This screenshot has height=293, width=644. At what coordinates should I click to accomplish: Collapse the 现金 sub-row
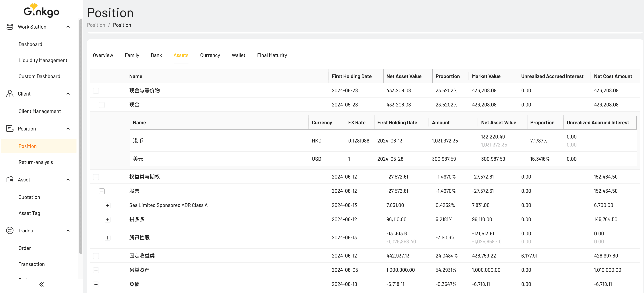point(102,105)
